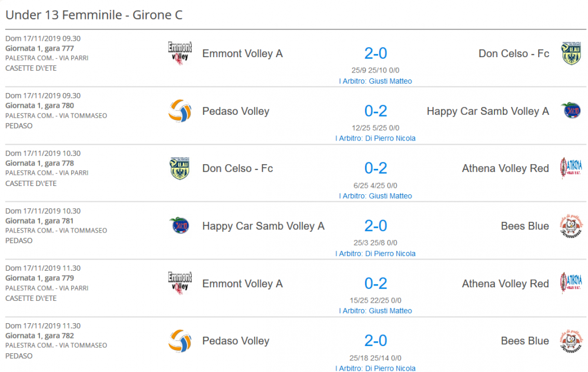
Task: Open 0-2 score of Pedaso vs Happy Car
Action: tap(375, 111)
